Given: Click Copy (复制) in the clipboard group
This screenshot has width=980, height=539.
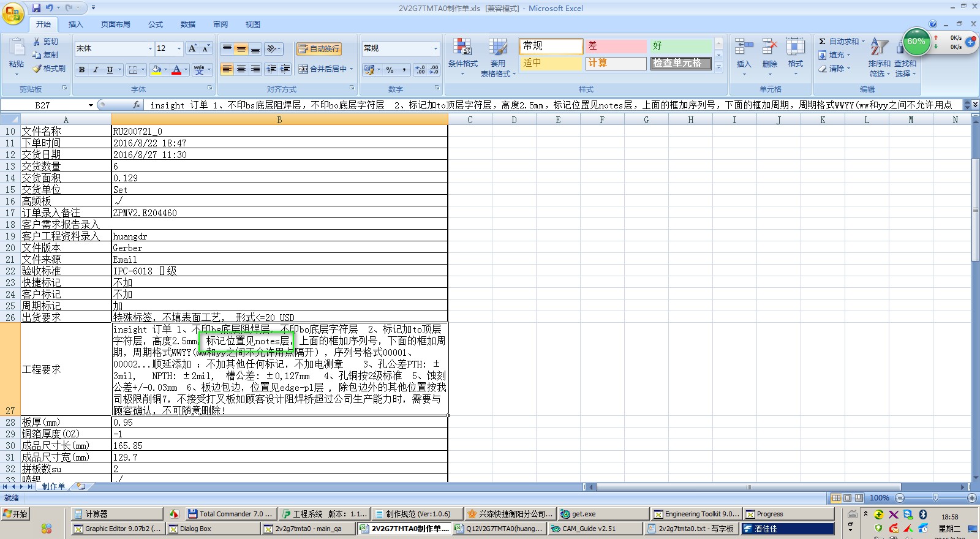Looking at the screenshot, I should (x=46, y=55).
